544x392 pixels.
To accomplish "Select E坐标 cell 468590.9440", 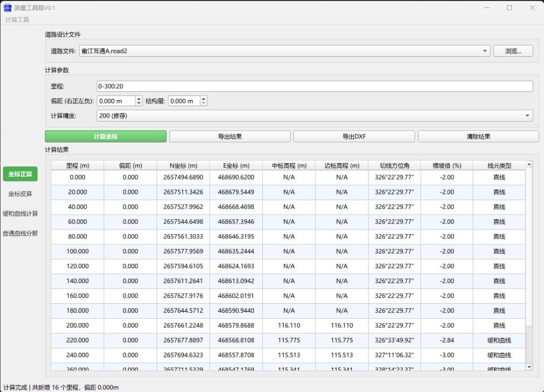I will click(x=236, y=311).
